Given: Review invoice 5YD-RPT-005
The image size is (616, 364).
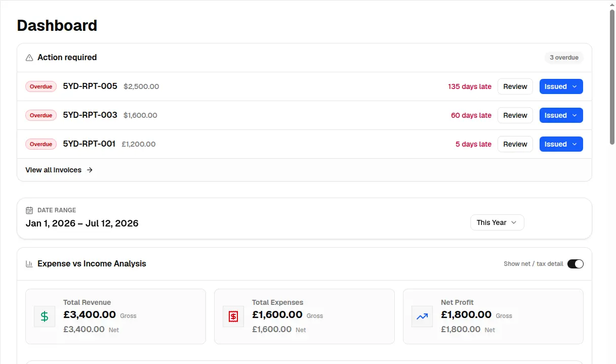Looking at the screenshot, I should [x=515, y=86].
